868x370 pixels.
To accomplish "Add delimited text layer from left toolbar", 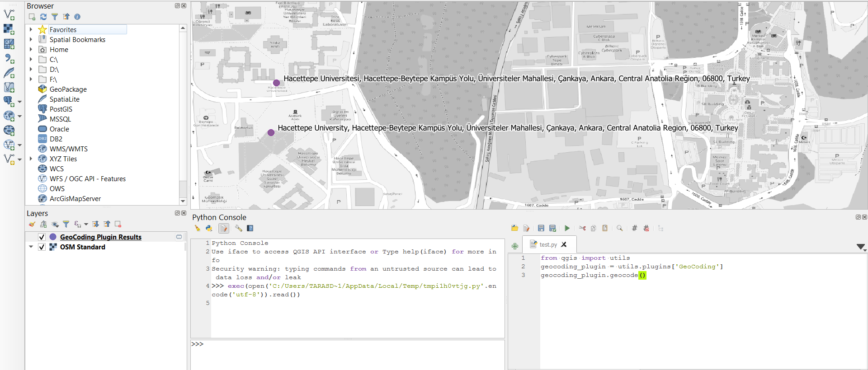I will click(x=9, y=58).
